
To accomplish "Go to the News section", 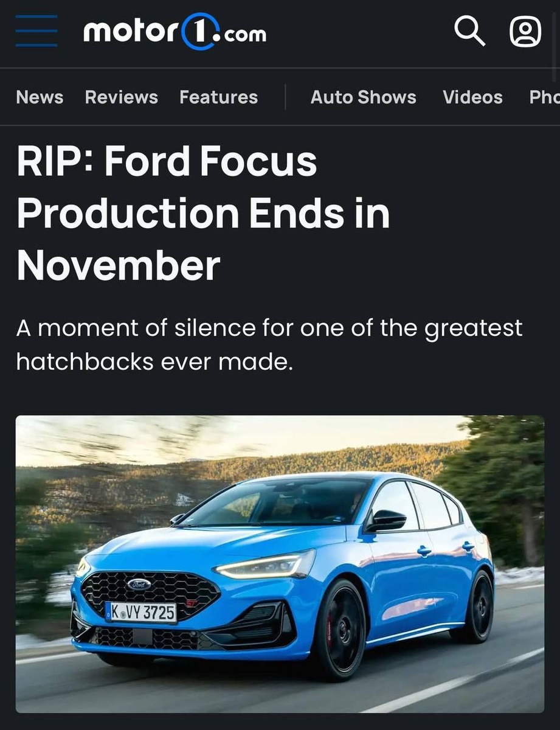I will (40, 97).
